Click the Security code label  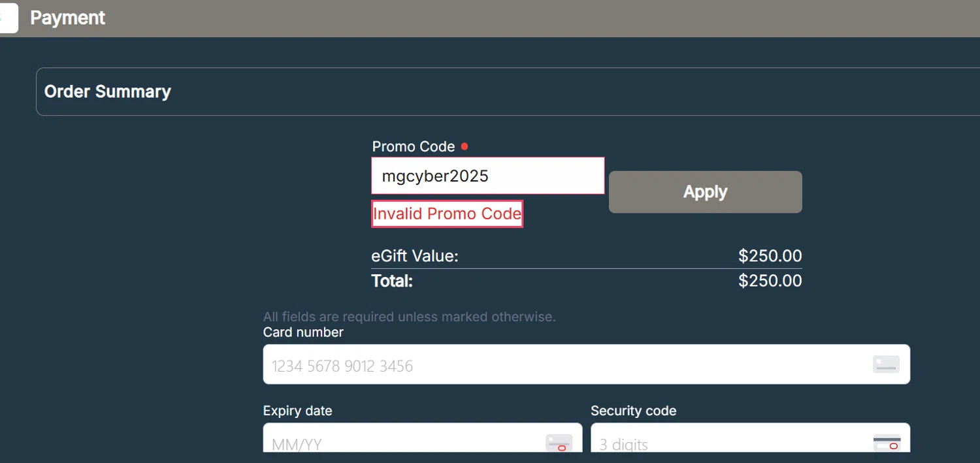click(633, 411)
